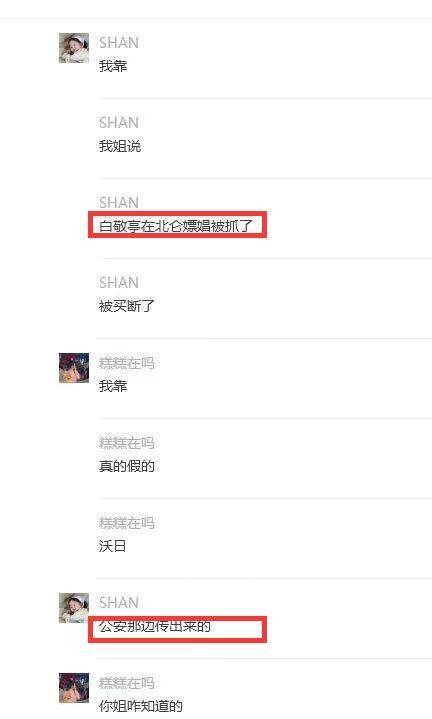
Task: Click the message "沃日"
Action: point(112,546)
